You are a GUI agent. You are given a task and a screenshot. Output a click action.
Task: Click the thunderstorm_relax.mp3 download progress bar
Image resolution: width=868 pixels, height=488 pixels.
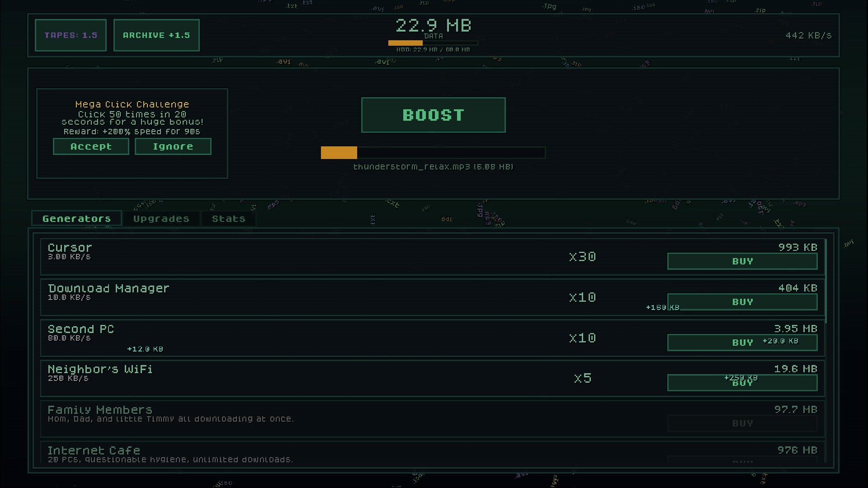(433, 153)
